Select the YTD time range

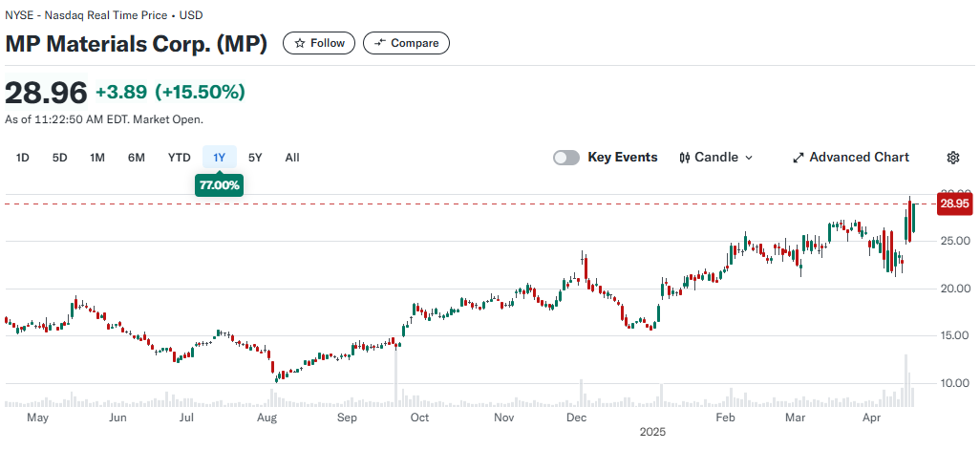click(179, 158)
